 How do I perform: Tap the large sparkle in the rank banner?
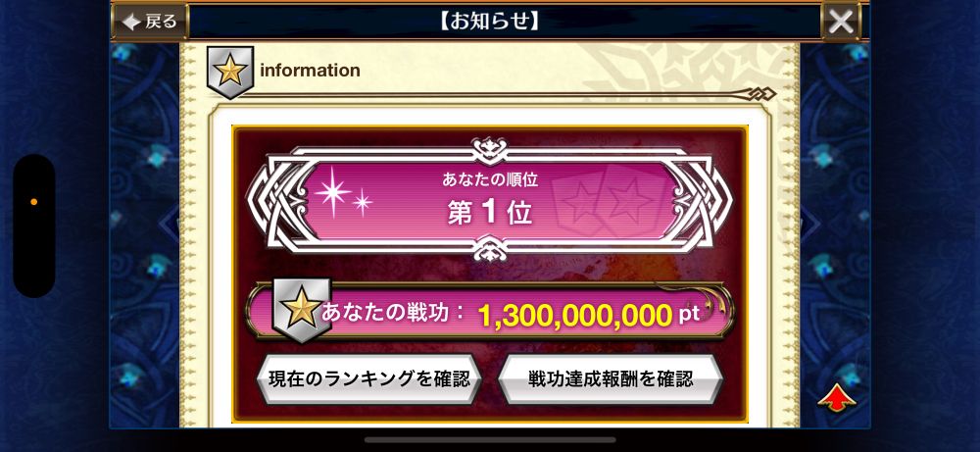332,192
